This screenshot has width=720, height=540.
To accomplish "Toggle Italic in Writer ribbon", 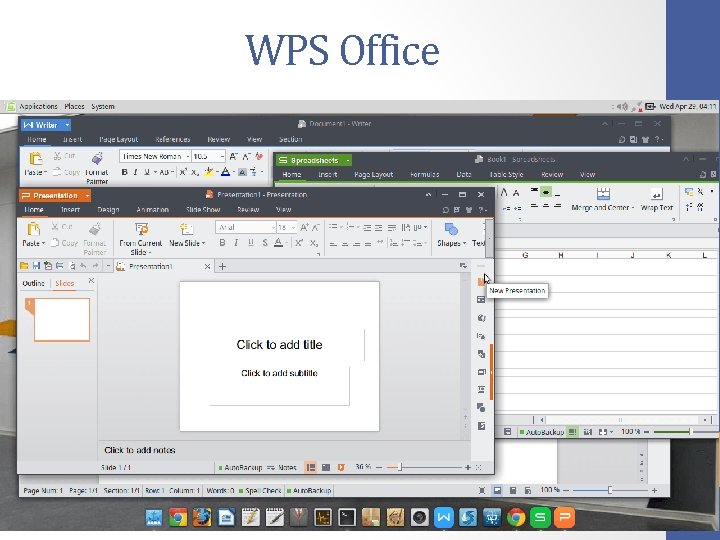I will pyautogui.click(x=135, y=172).
